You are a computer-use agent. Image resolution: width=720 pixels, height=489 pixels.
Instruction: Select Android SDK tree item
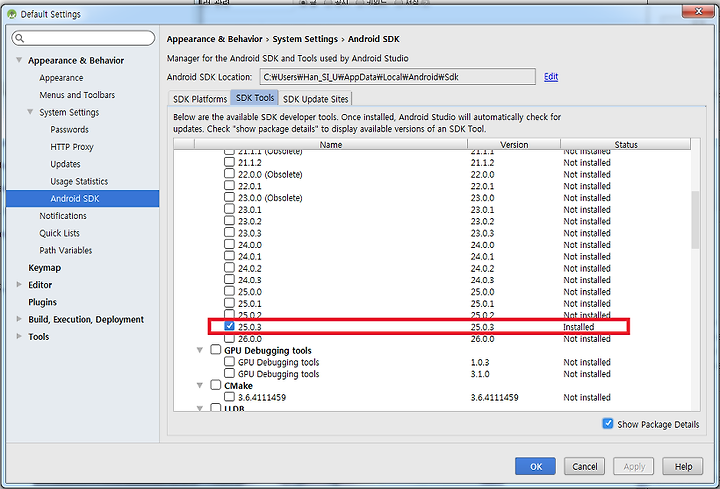tap(83, 198)
